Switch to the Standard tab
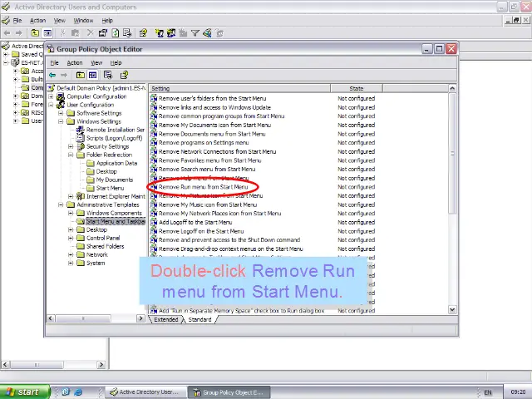The image size is (532, 399). coord(199,319)
